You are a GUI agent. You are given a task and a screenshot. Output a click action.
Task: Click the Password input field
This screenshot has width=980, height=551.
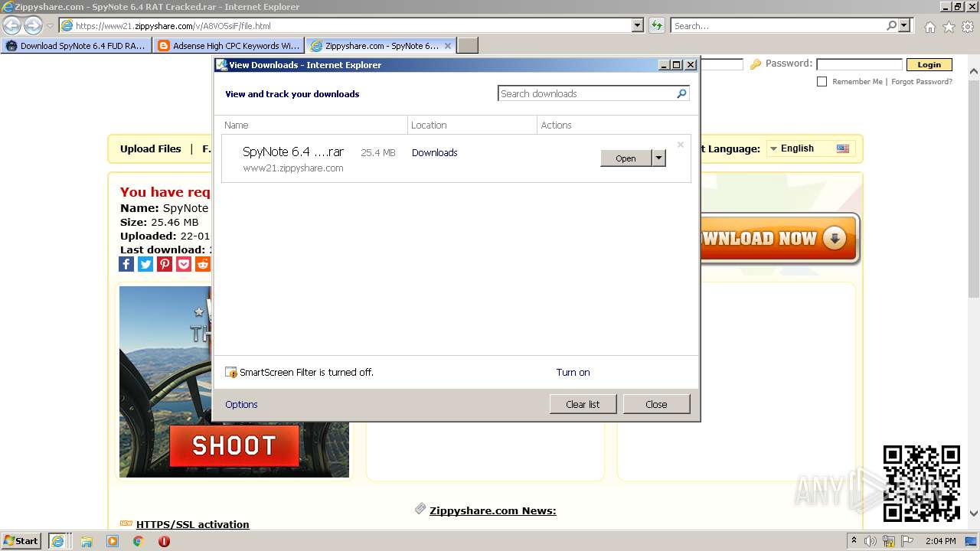[859, 64]
